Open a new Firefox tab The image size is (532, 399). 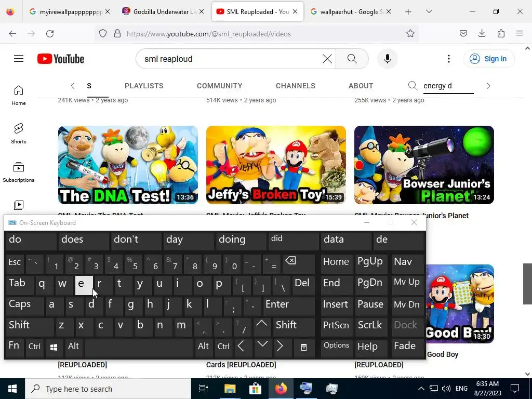pos(408,12)
